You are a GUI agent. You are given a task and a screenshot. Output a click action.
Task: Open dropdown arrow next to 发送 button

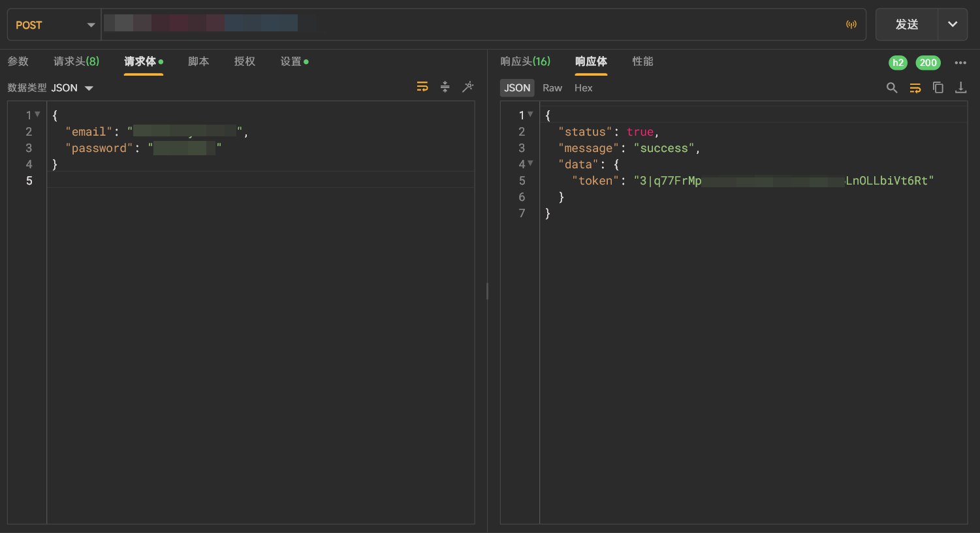click(x=953, y=25)
